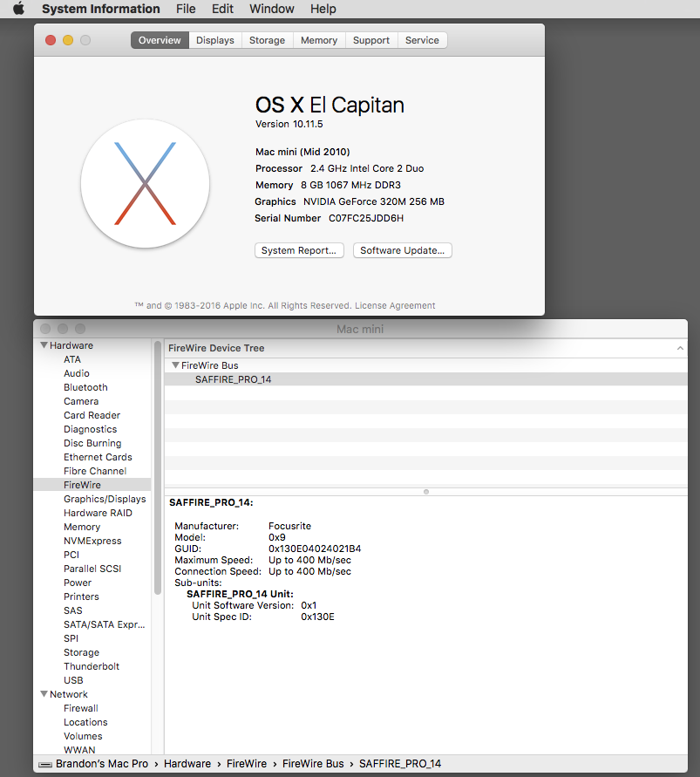
Task: Close the About This Mac window
Action: click(x=51, y=40)
